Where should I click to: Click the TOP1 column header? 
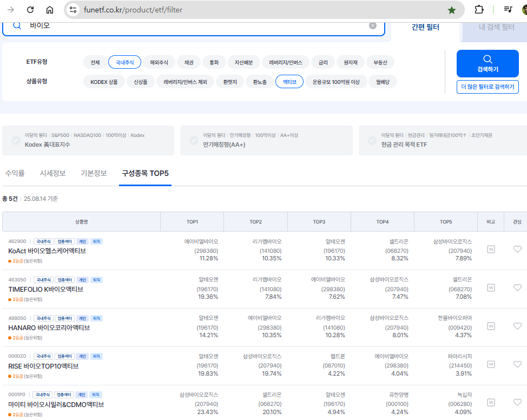coord(192,221)
